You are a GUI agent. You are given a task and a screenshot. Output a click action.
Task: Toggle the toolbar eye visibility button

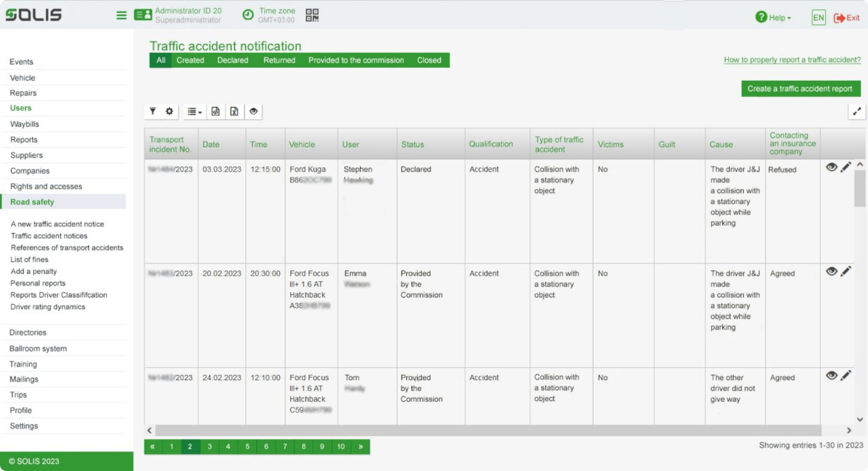pos(253,111)
